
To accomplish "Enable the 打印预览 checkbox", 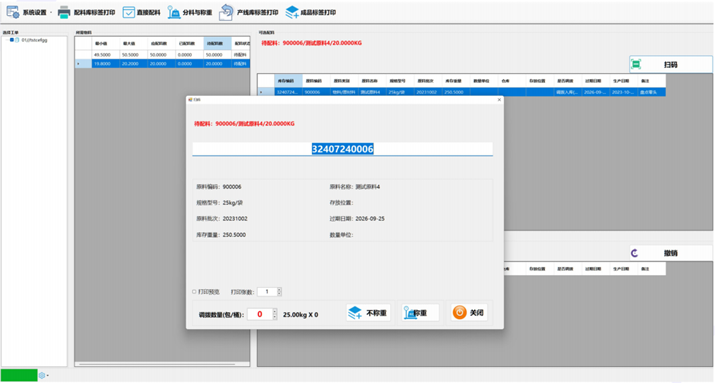I will (194, 292).
